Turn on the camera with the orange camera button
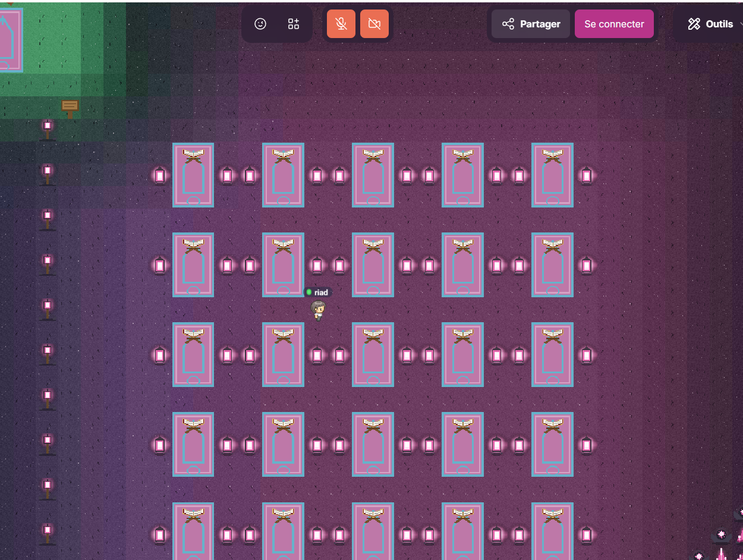Image resolution: width=743 pixels, height=560 pixels. click(x=374, y=24)
